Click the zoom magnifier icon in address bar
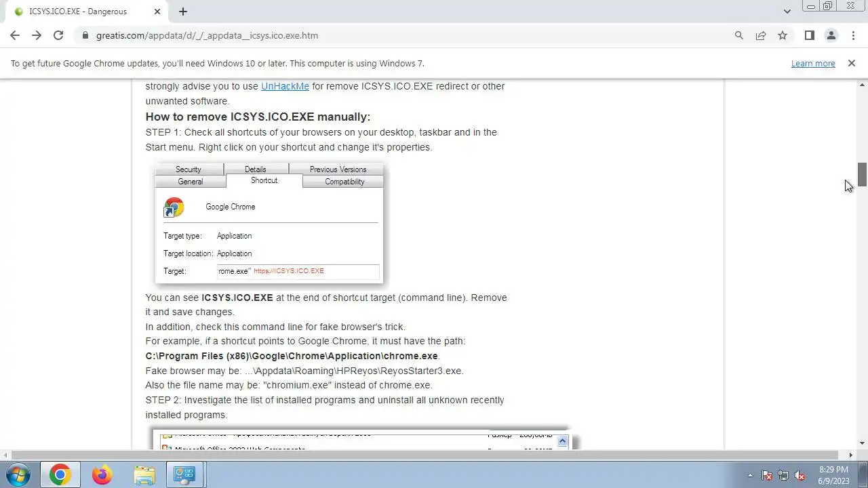Screen dimensions: 868x488 click(x=739, y=35)
